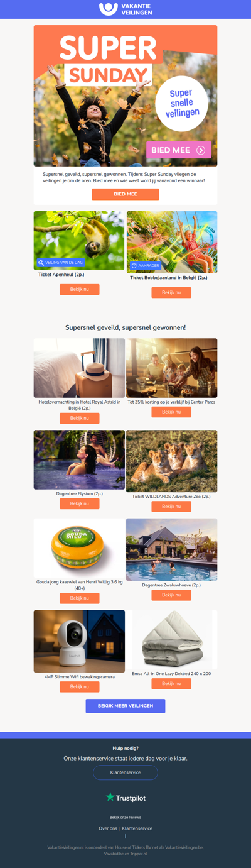Viewport: 251px width, 868px height.
Task: Open the Super Sunday banner image
Action: pos(125,96)
